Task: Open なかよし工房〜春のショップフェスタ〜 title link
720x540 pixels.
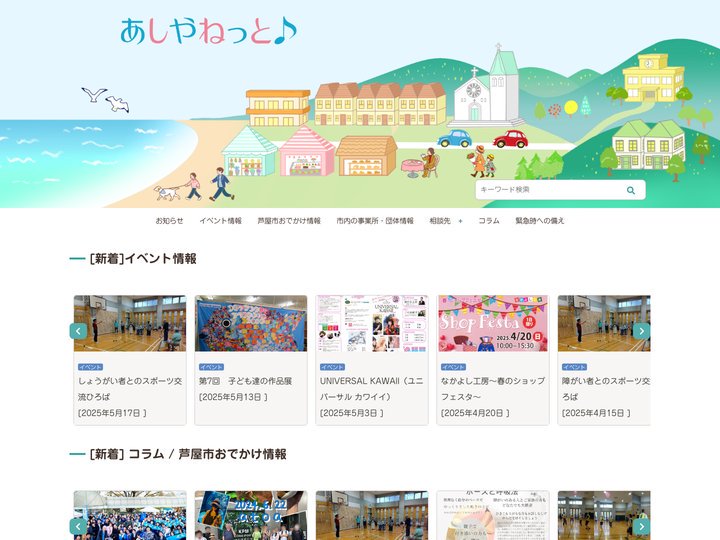Action: pyautogui.click(x=493, y=389)
